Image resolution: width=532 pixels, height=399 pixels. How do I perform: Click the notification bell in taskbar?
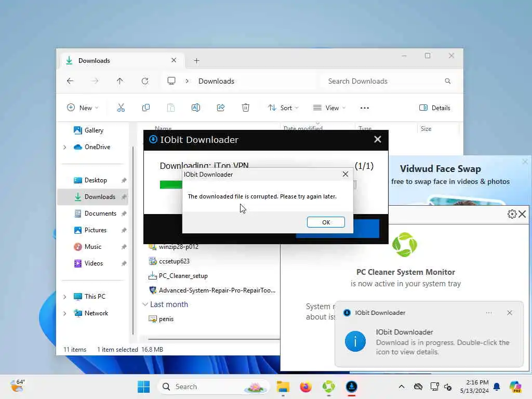[x=497, y=387]
